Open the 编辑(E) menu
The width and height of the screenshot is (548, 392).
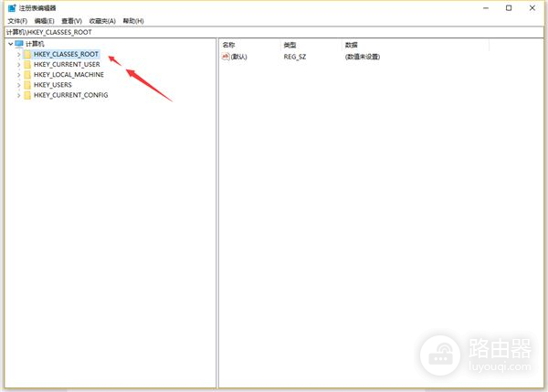click(45, 21)
